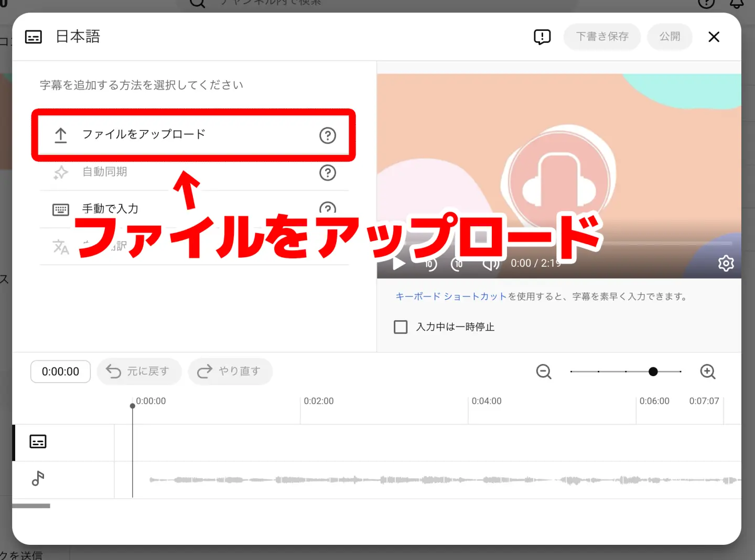
Task: Select the audio track music note icon
Action: (x=37, y=479)
